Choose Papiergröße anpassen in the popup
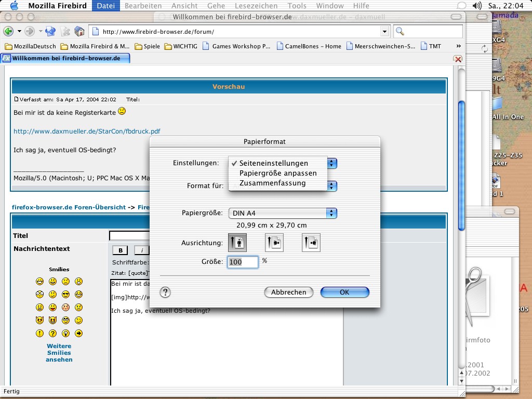532x399 pixels. [278, 173]
